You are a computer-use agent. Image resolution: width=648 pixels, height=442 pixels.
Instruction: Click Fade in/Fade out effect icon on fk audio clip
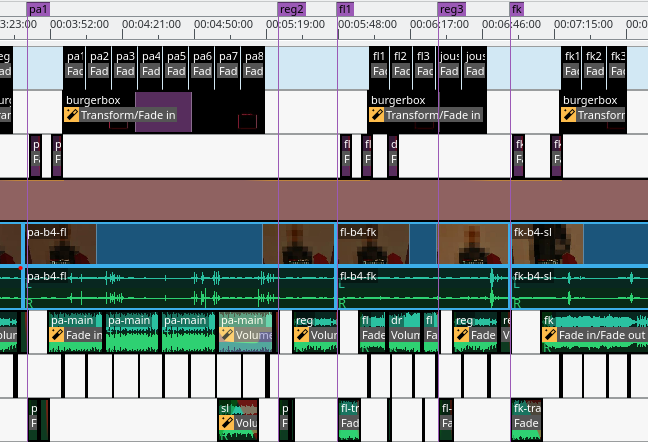pyautogui.click(x=549, y=335)
